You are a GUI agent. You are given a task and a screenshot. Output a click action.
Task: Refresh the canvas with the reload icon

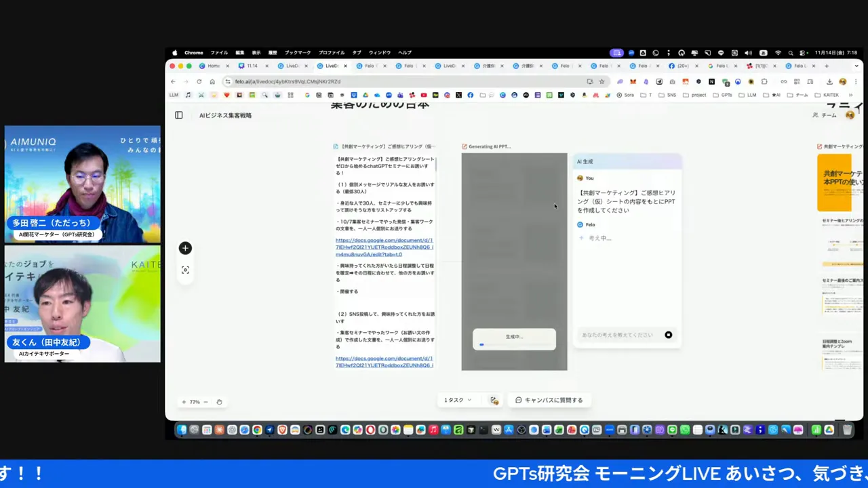coord(219,402)
